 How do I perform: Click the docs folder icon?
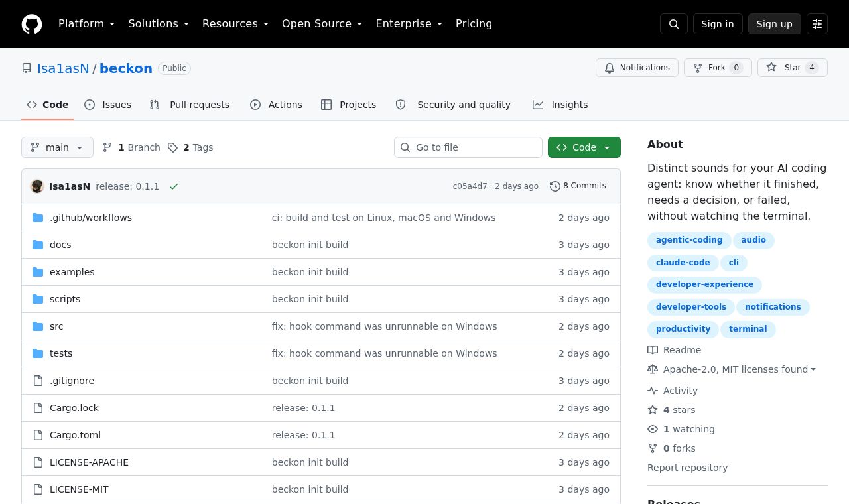point(38,245)
